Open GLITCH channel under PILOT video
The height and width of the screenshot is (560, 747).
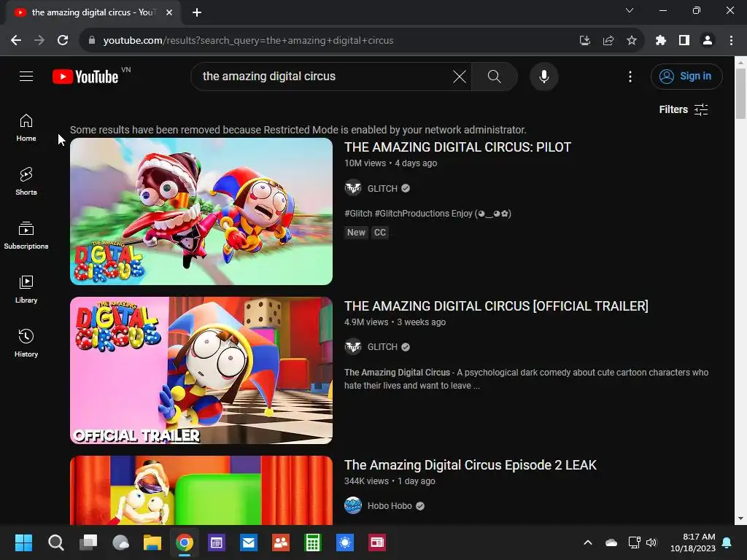pos(382,189)
